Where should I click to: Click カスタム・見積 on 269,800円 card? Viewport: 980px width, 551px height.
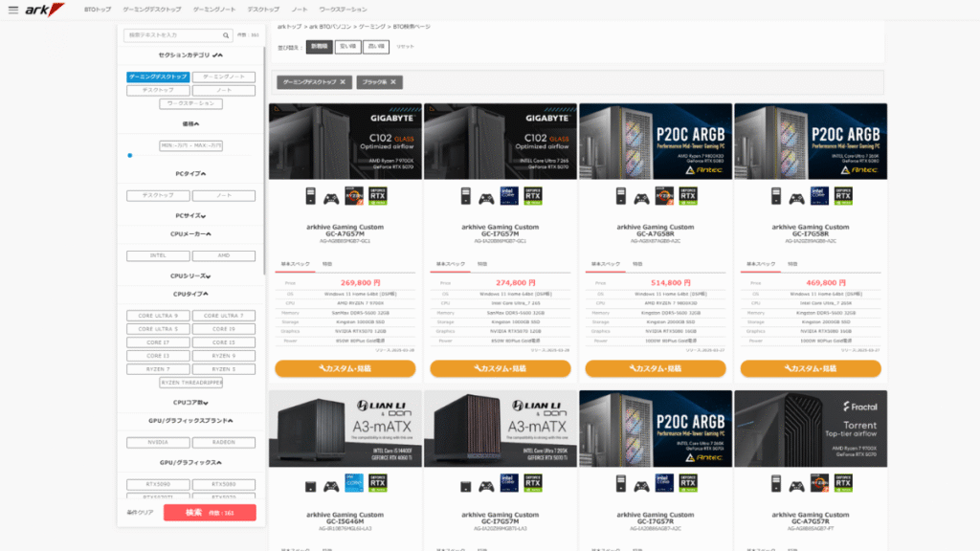click(x=345, y=368)
